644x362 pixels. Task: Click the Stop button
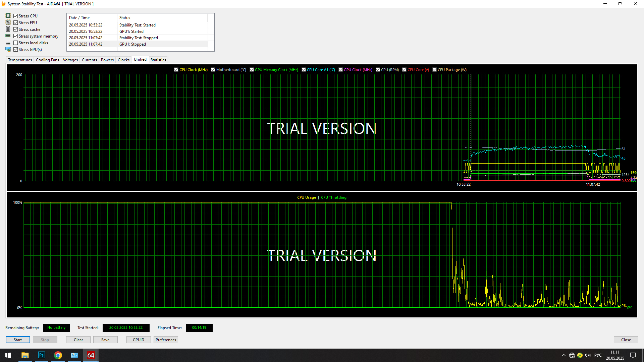(45, 340)
